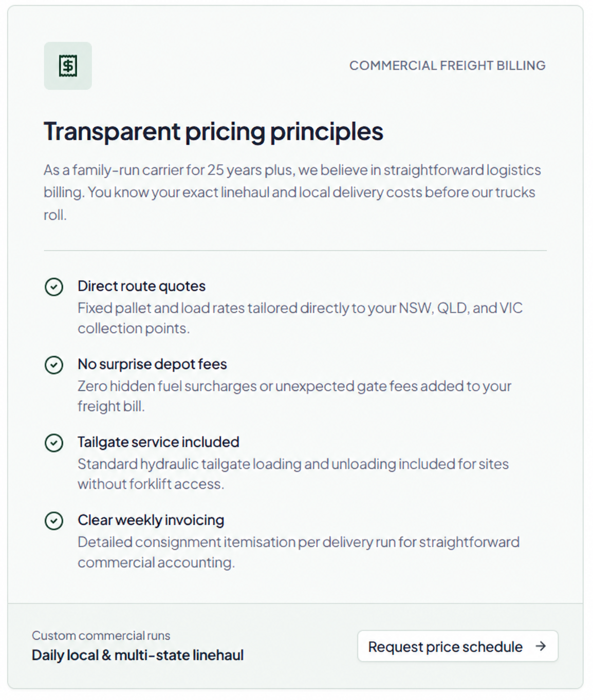Click the arrow icon in Request price schedule
The width and height of the screenshot is (593, 700).
[541, 646]
